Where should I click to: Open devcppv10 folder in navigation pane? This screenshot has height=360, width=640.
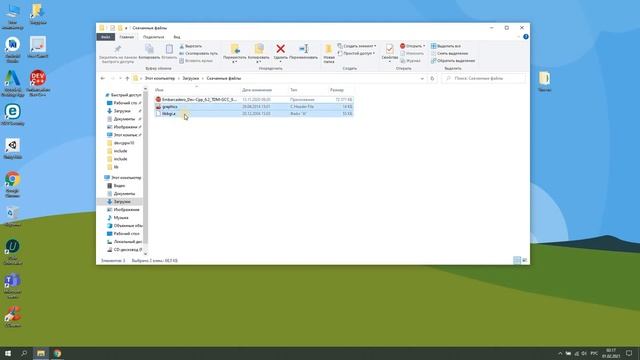pyautogui.click(x=121, y=143)
